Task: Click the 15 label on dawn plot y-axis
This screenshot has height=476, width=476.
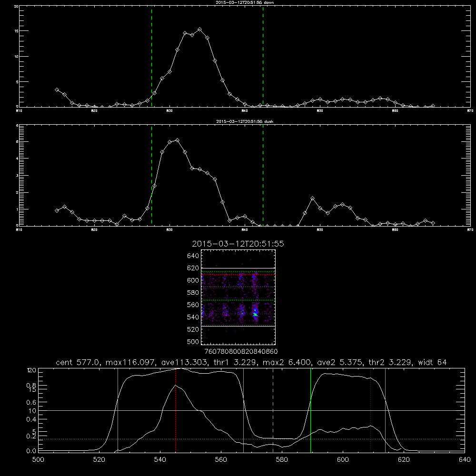Action: coord(16,31)
